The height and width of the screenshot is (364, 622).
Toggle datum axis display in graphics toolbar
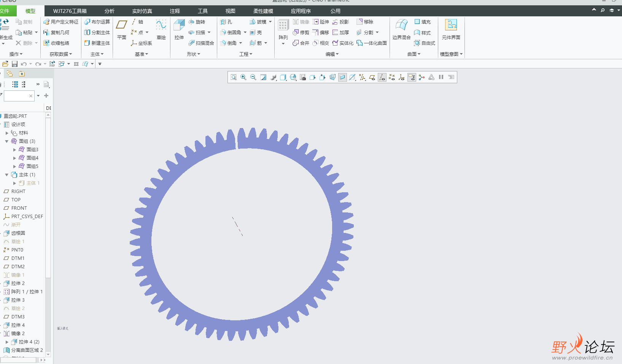(x=382, y=78)
